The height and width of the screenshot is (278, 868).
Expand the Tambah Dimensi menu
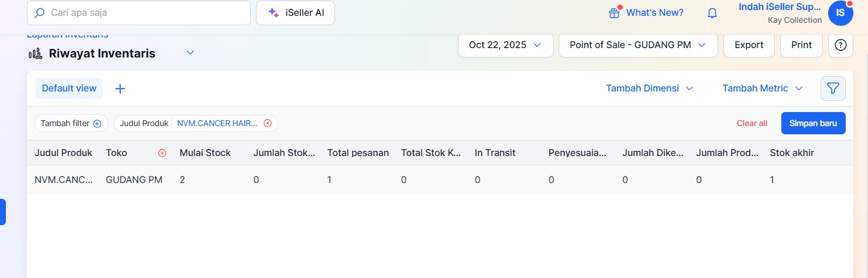650,89
